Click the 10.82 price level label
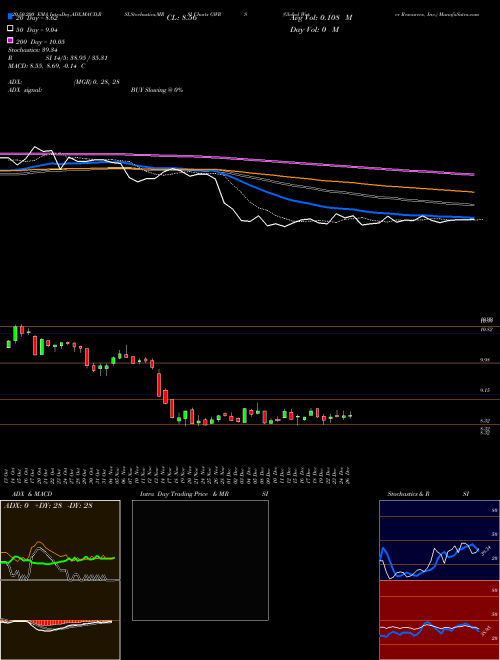The width and height of the screenshot is (500, 660). click(x=487, y=330)
